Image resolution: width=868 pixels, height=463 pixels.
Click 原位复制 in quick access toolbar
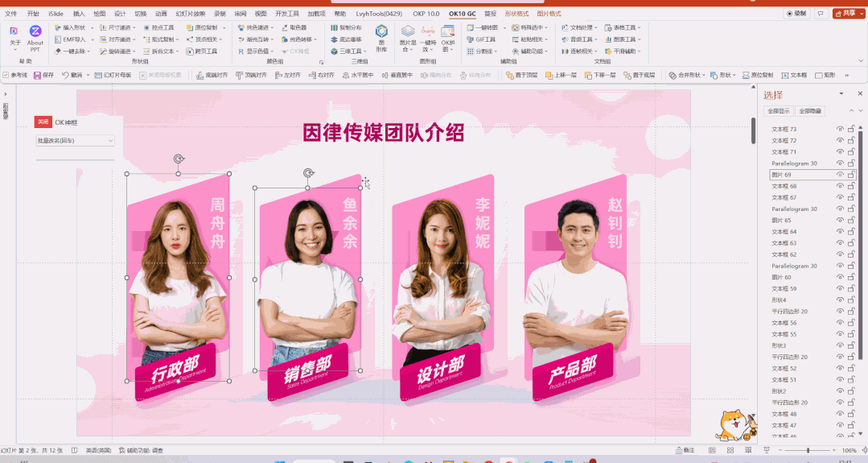[758, 75]
